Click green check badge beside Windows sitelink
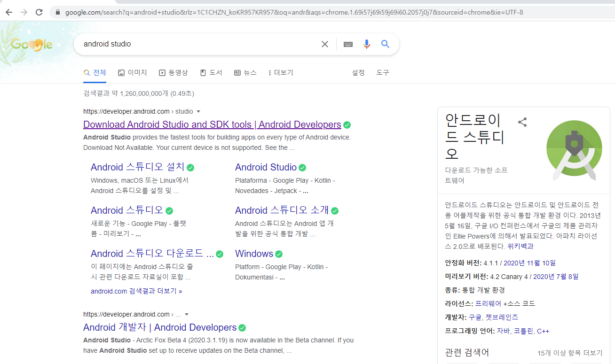The width and height of the screenshot is (615, 364). point(279,254)
